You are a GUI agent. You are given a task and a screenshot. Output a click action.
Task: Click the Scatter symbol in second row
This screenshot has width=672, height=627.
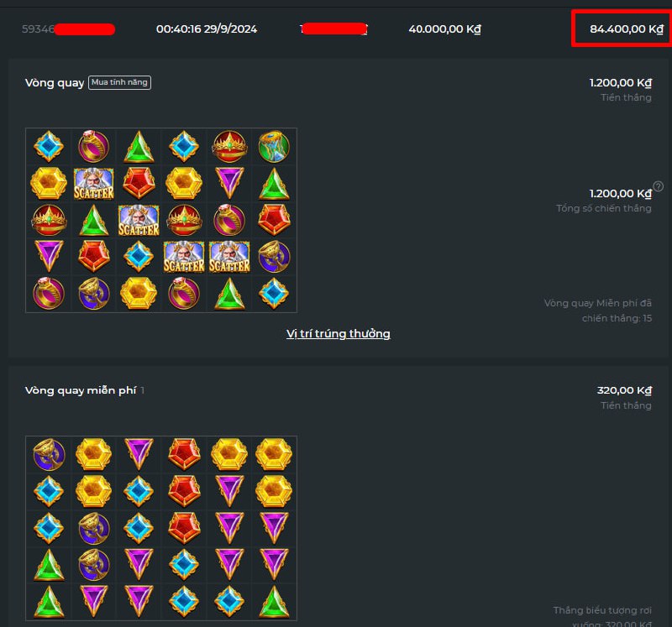point(94,184)
